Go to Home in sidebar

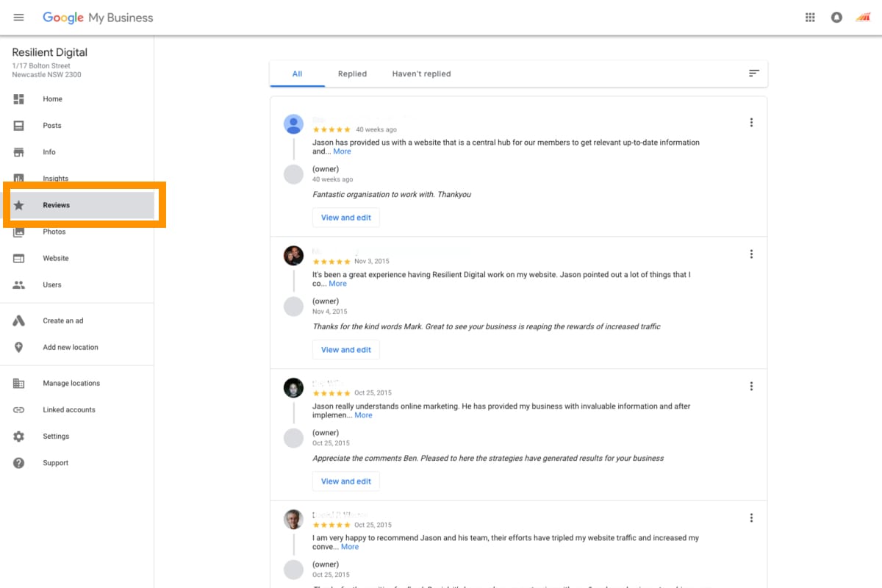(x=52, y=99)
